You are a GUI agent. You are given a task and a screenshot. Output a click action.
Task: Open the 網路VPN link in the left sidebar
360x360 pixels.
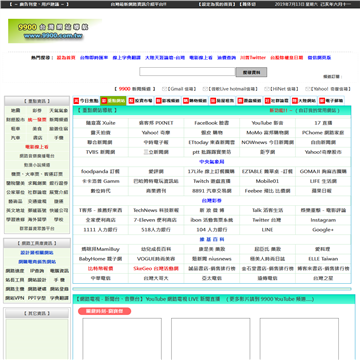tap(15, 298)
